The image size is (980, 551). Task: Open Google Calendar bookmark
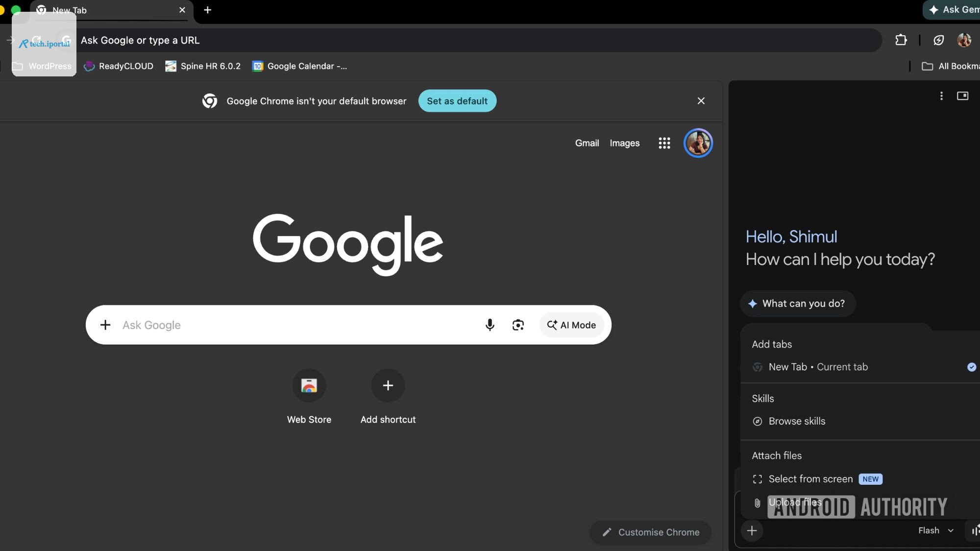click(x=299, y=66)
